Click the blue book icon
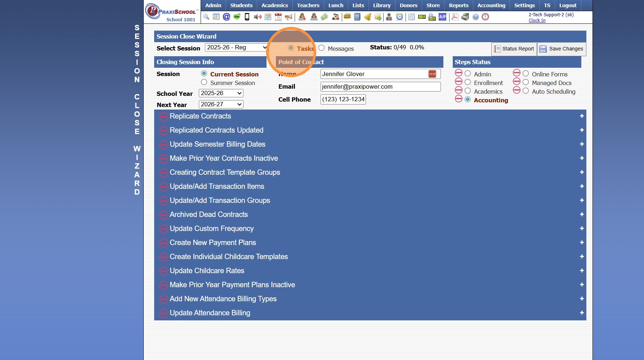The height and width of the screenshot is (360, 644). coord(357,17)
